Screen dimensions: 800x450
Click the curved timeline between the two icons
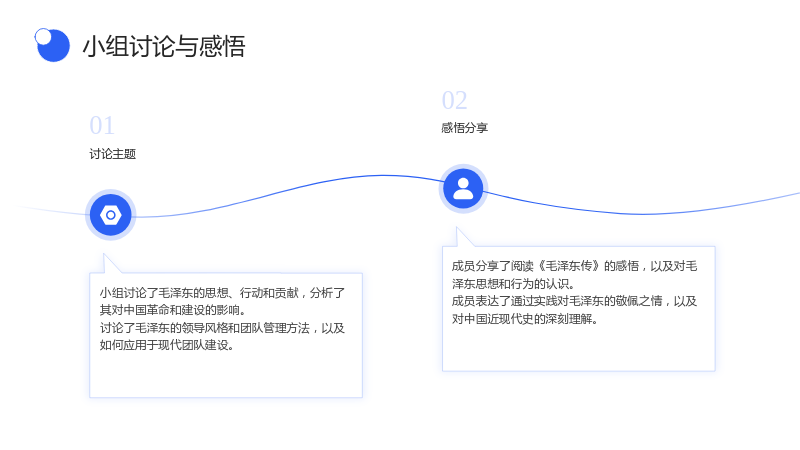click(286, 190)
